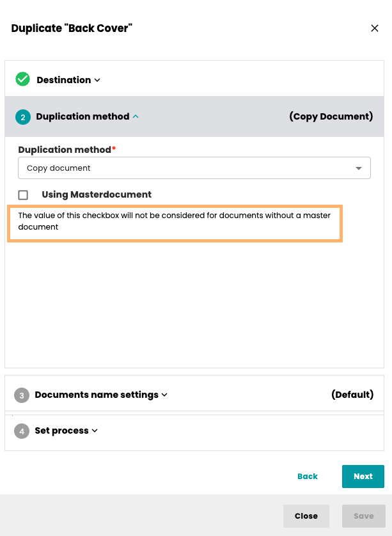Click the dropdown arrow beside Copy document
The height and width of the screenshot is (536, 392).
(358, 168)
